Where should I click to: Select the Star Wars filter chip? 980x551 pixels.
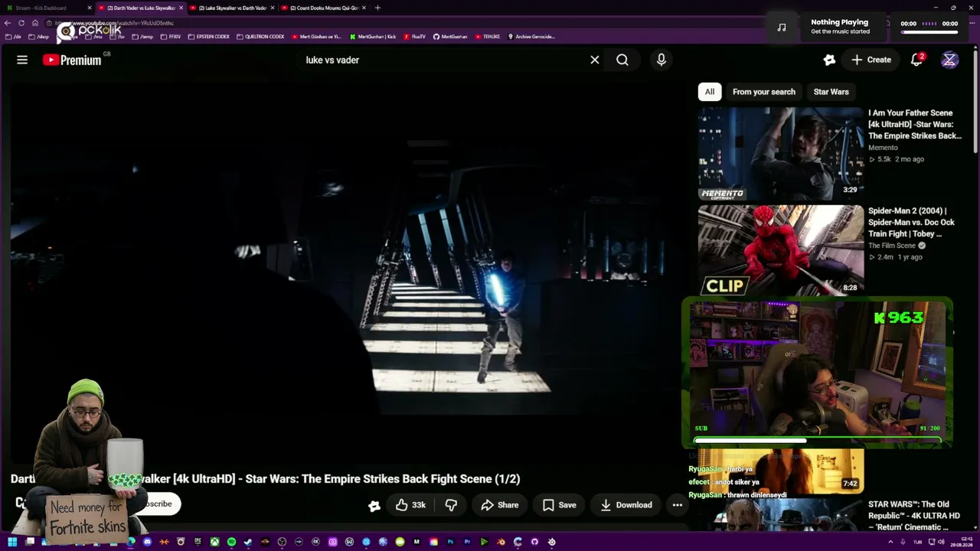click(831, 92)
